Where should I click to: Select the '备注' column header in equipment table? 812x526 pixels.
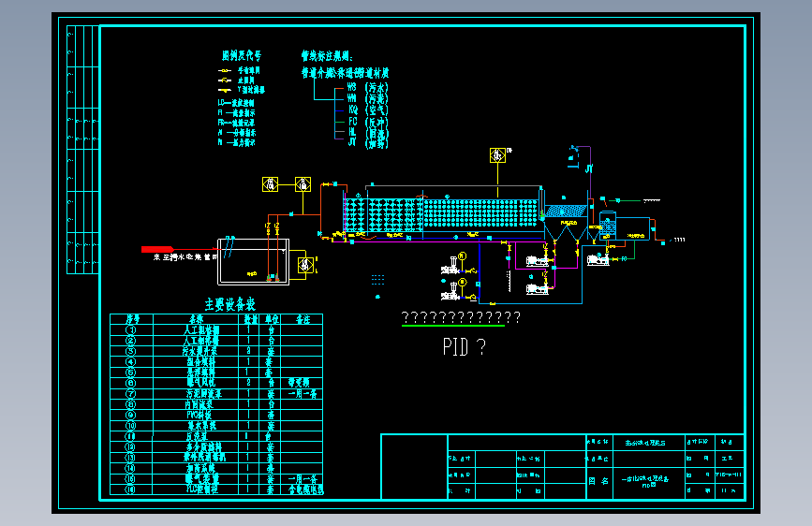click(303, 319)
